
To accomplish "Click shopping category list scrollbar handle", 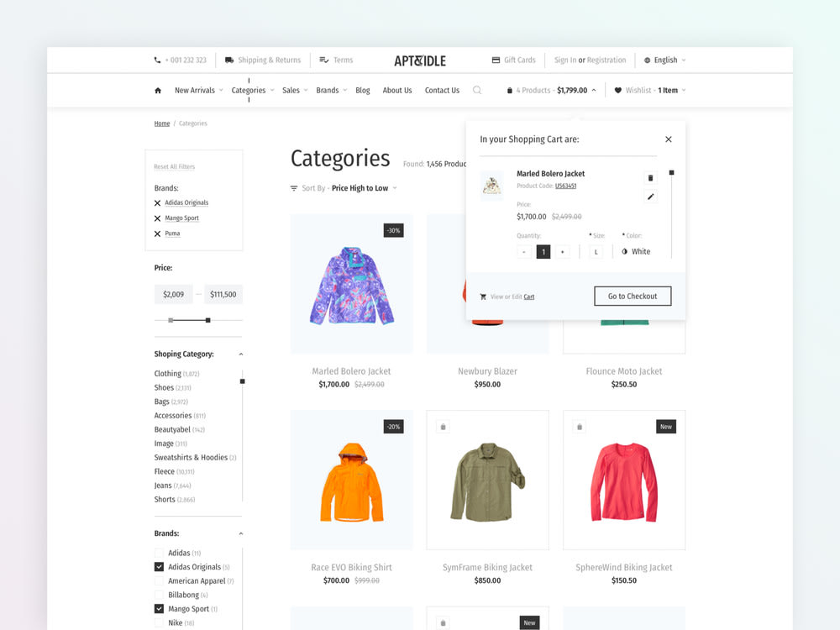I will (242, 381).
